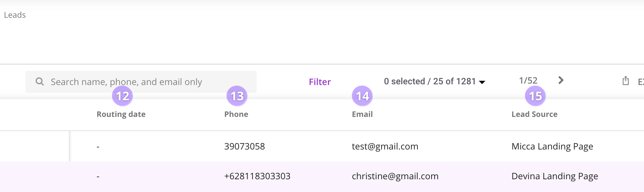Click the step 14 badge marker
The height and width of the screenshot is (192, 644).
[362, 96]
